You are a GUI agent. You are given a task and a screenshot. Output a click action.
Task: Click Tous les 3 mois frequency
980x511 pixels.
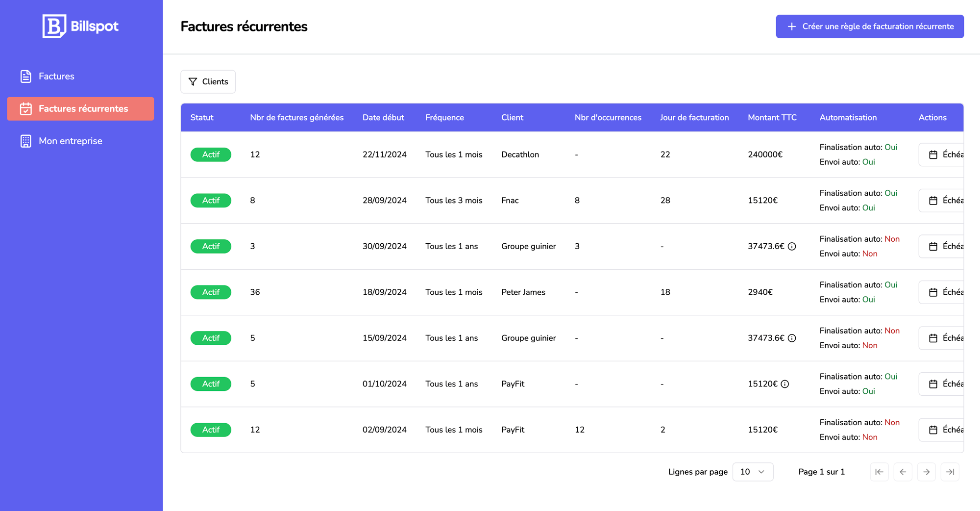pyautogui.click(x=454, y=200)
